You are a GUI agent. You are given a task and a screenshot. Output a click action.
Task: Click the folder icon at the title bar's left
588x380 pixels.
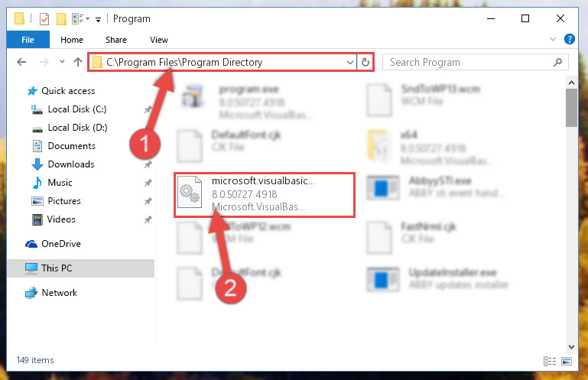[x=20, y=19]
